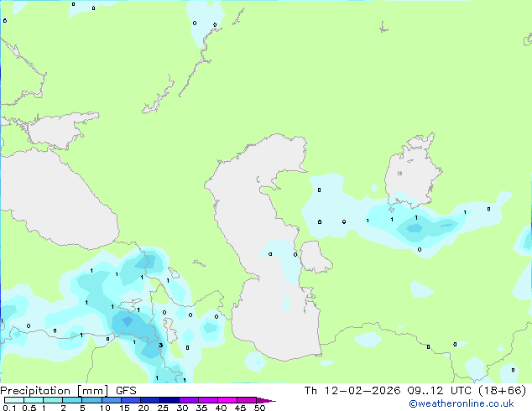This screenshot has height=411, width=532.
Task: Click the legend label 0.1
Action: click(x=9, y=408)
